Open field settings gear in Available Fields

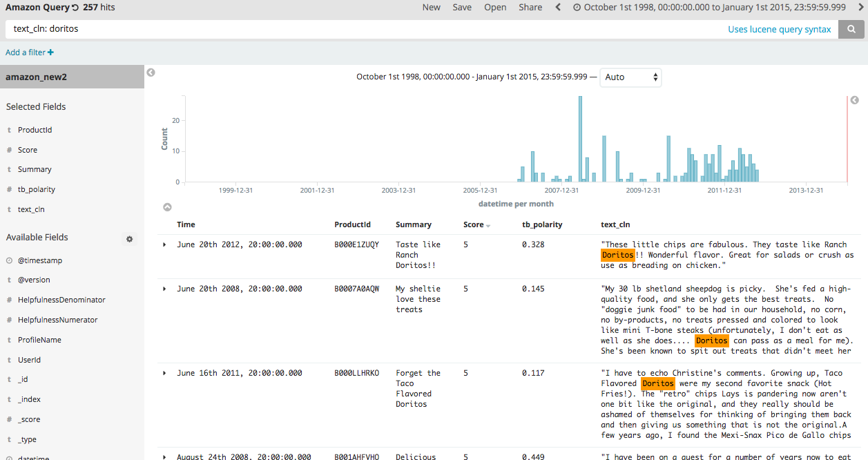click(129, 239)
